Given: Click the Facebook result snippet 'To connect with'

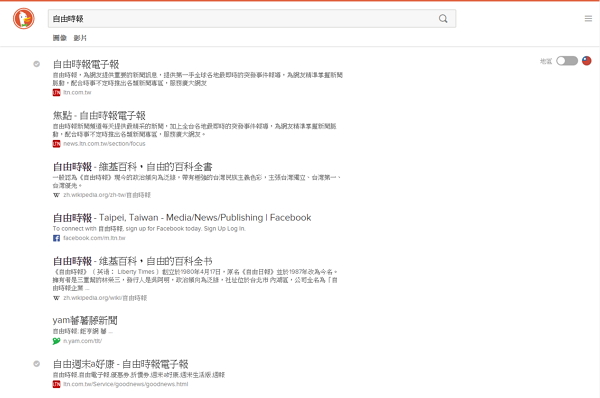Looking at the screenshot, I should [149, 228].
